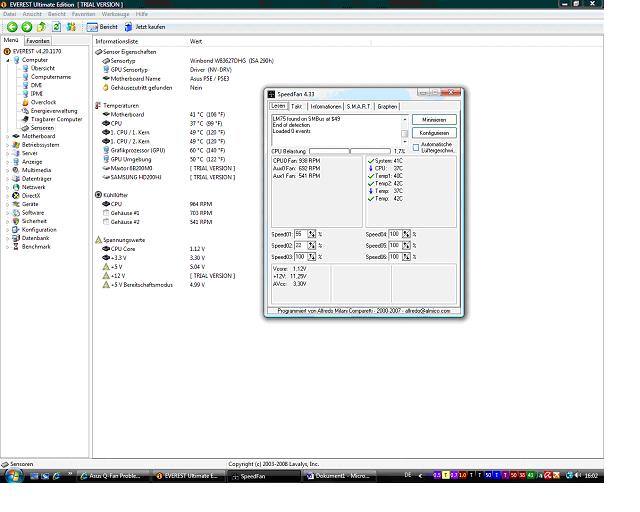The image size is (640, 512).
Task: Click the Up level arrow icon in toolbar
Action: tap(41, 27)
